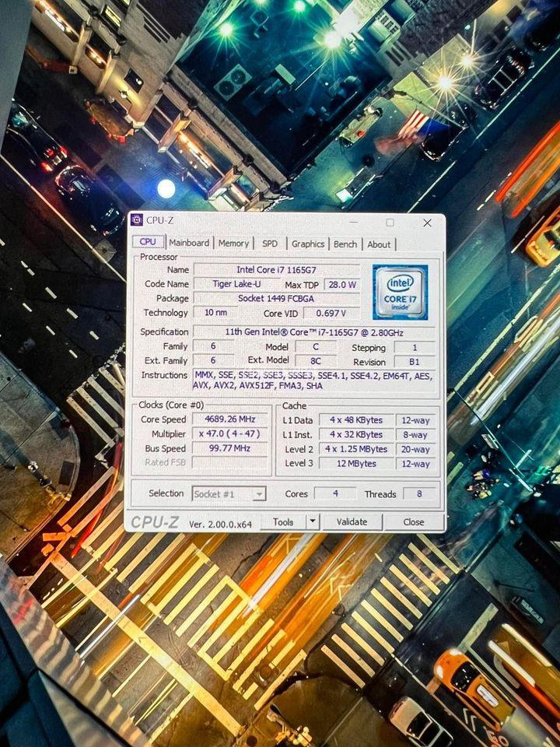Minimize the CPU-Z window

coord(353,222)
